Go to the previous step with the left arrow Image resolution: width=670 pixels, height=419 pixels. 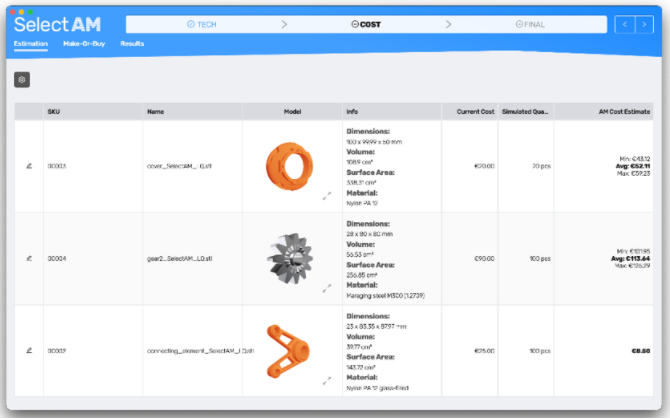(625, 24)
